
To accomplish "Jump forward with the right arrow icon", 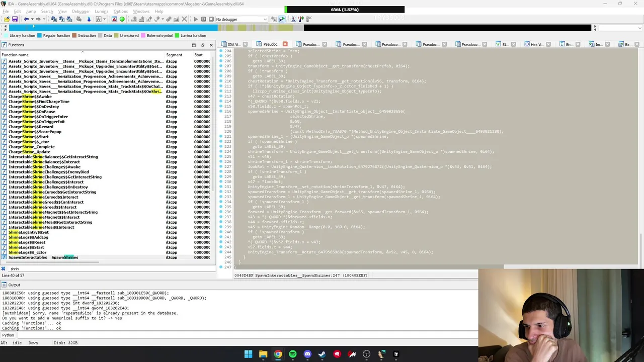I will point(38,19).
